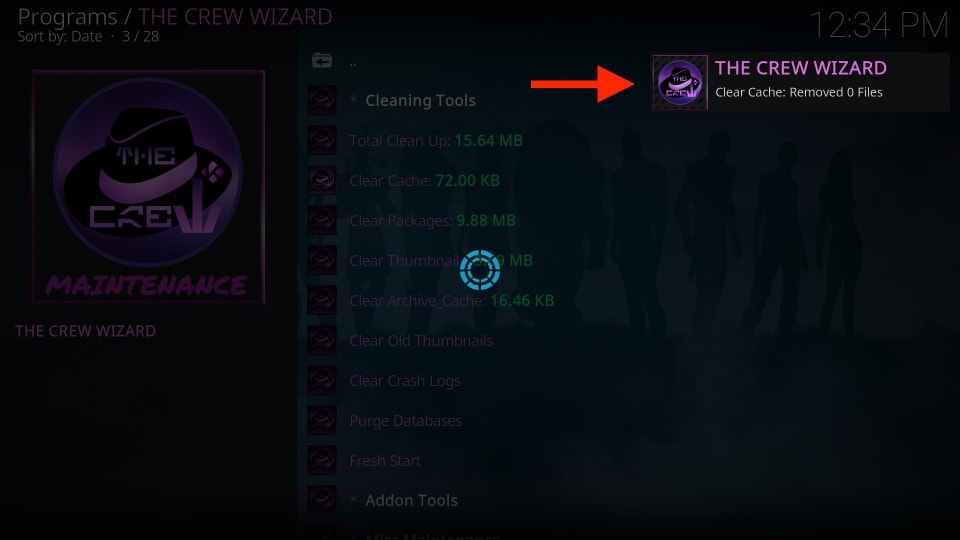Click the large Crew Maintenance thumbnail
Image resolution: width=960 pixels, height=540 pixels.
pyautogui.click(x=148, y=186)
